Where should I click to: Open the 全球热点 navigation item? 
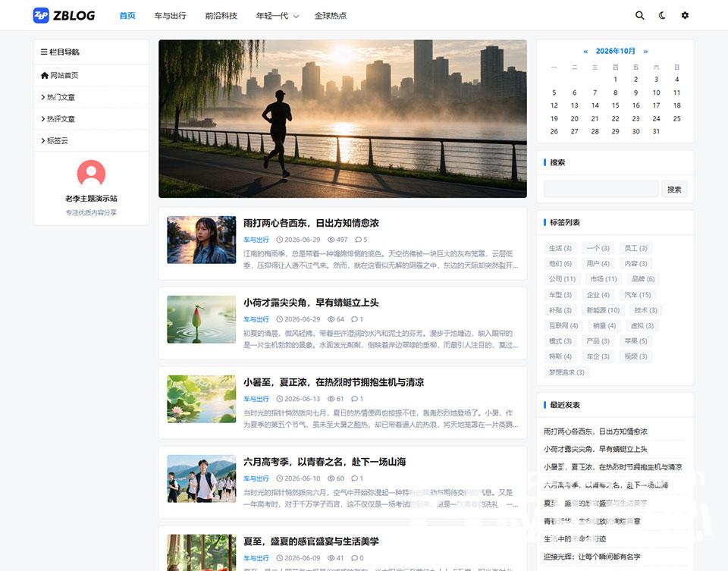330,16
